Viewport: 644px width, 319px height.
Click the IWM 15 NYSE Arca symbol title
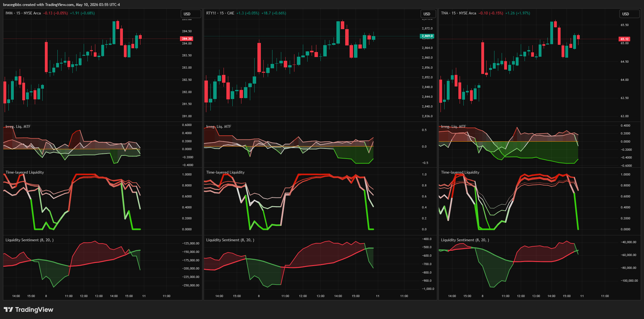coord(23,13)
